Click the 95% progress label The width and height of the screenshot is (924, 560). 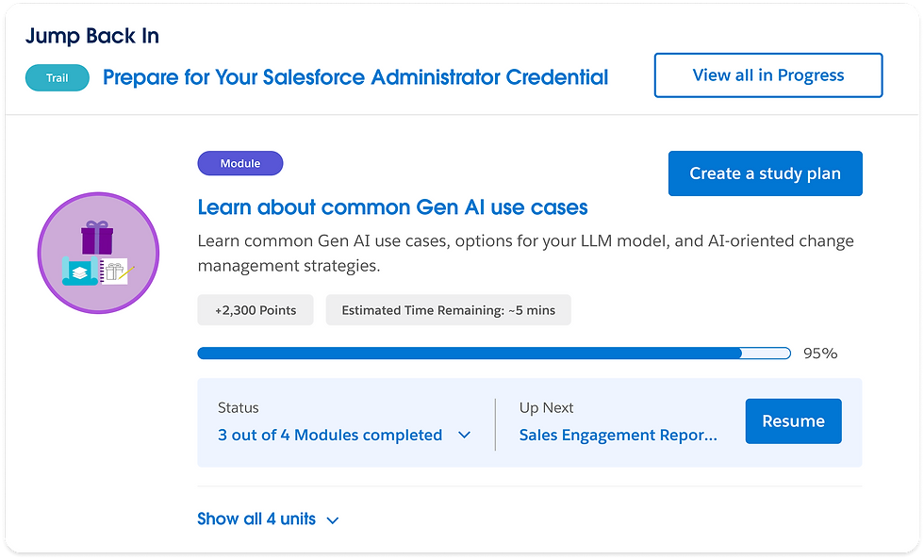pyautogui.click(x=819, y=354)
